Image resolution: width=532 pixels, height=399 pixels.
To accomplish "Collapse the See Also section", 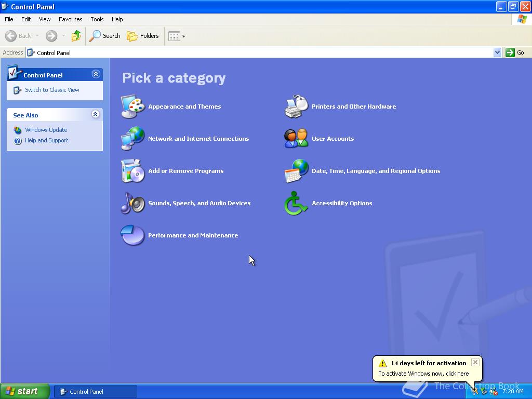I will click(x=96, y=114).
